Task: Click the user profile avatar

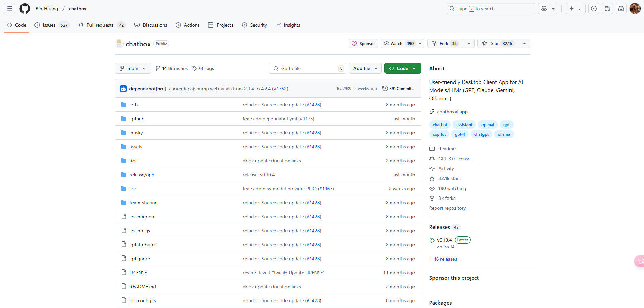Action: click(x=635, y=9)
